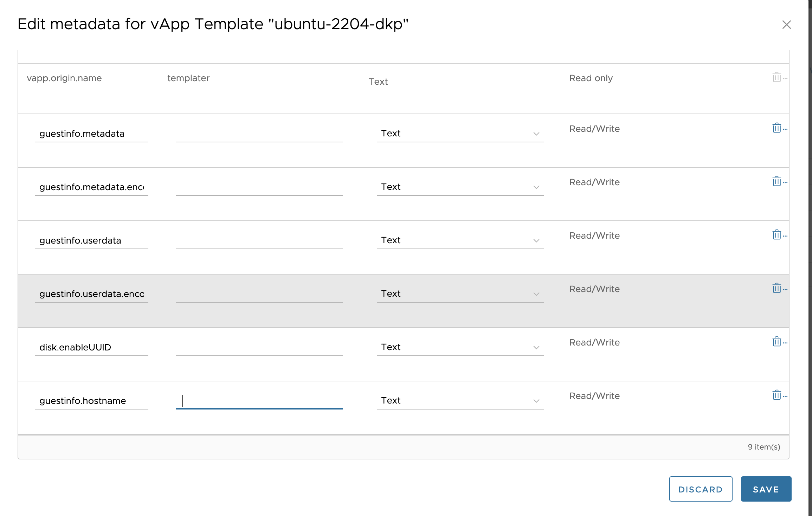Open the ellipsis menu on guestinfo.metadata row
This screenshot has height=516, width=812.
(x=785, y=129)
